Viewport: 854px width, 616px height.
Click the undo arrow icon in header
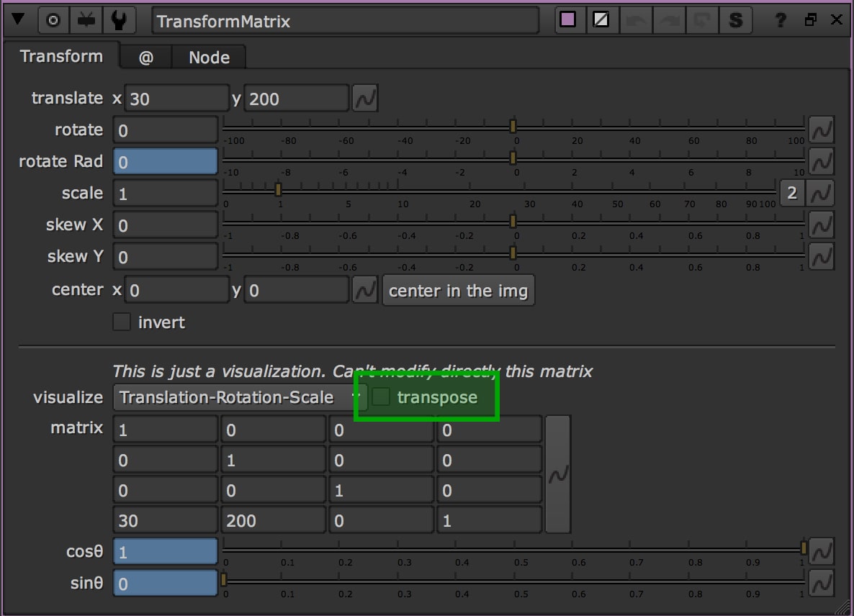pyautogui.click(x=636, y=20)
